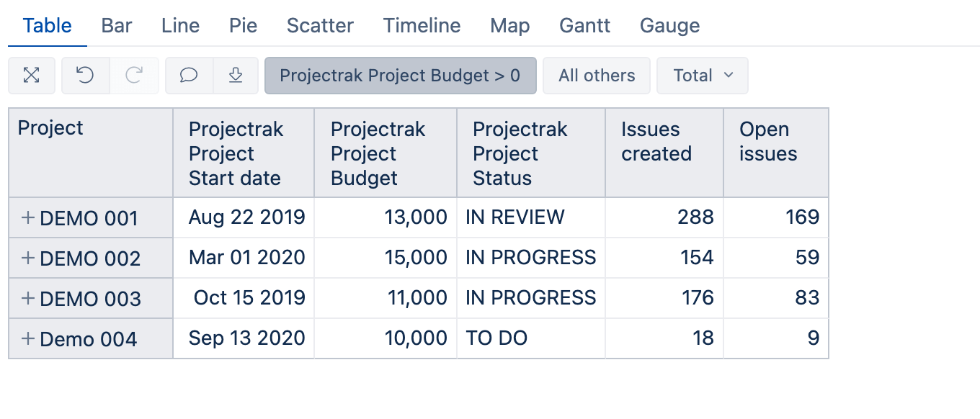The width and height of the screenshot is (980, 419).
Task: Open the comment speech bubble icon
Action: (189, 76)
